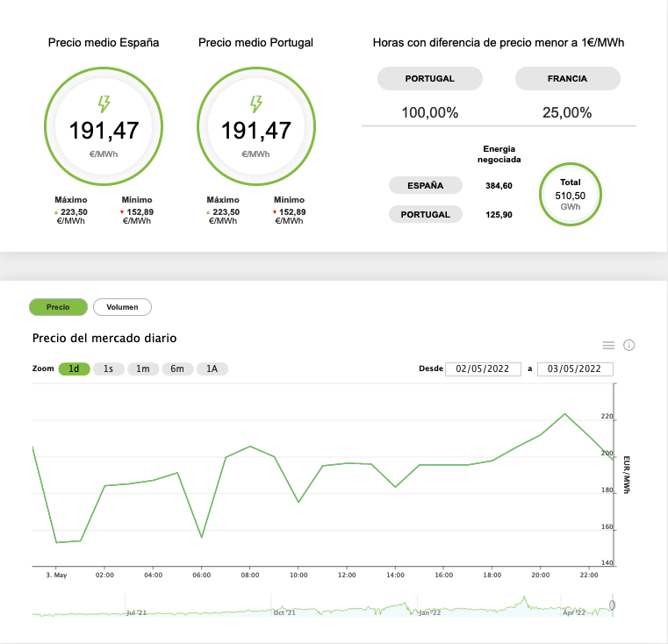Click the Portugal price lightning bolt icon
The height and width of the screenshot is (644, 668).
[x=256, y=104]
